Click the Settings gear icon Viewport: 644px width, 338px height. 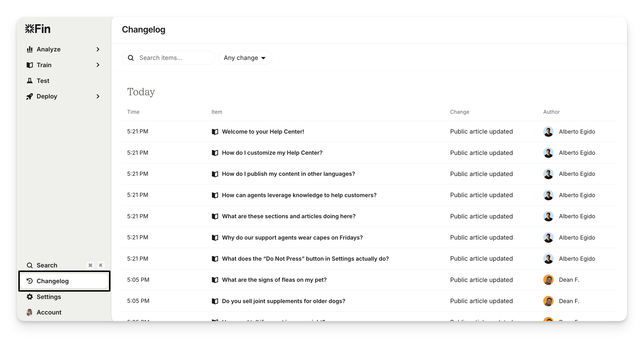click(30, 297)
